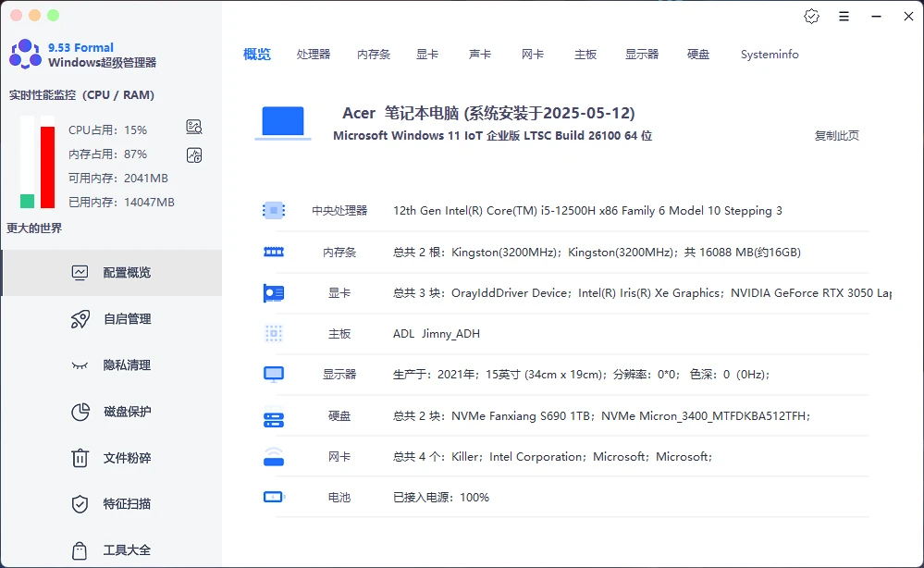Click the OrayIddDriver graphics details text

[x=642, y=293]
